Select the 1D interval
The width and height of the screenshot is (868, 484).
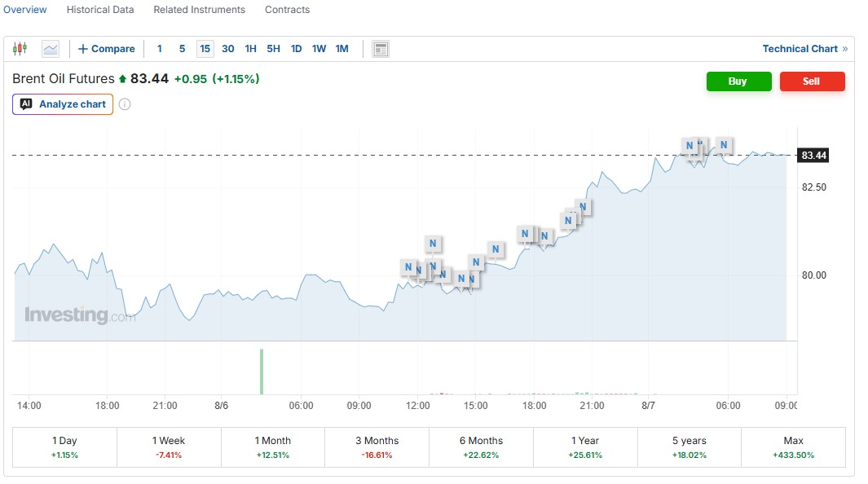(x=296, y=49)
